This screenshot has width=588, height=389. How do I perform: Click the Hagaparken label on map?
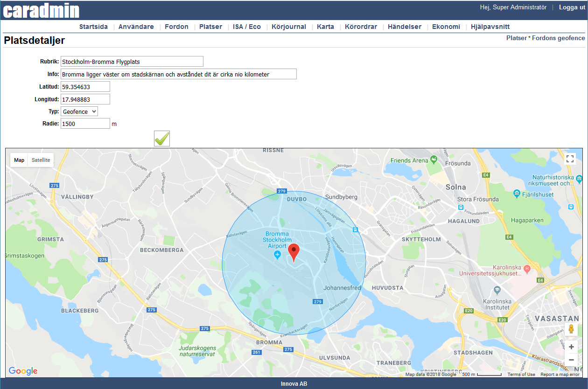point(527,220)
